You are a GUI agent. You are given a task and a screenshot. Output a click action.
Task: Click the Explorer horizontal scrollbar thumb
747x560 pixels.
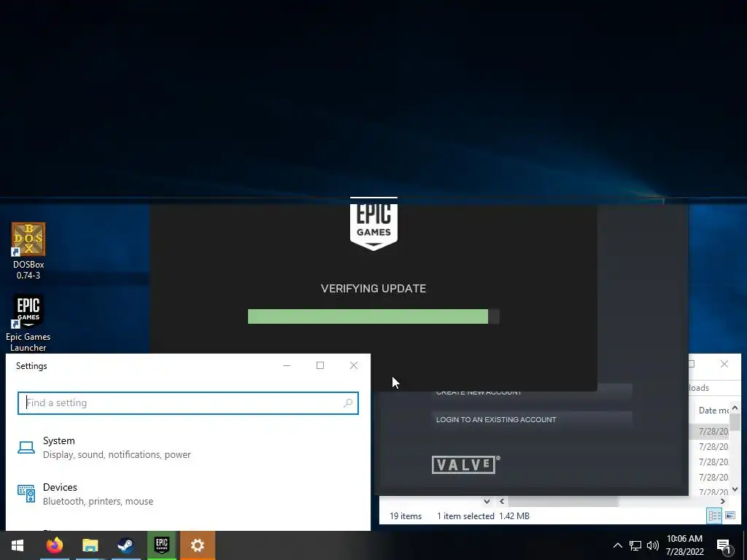pyautogui.click(x=563, y=502)
